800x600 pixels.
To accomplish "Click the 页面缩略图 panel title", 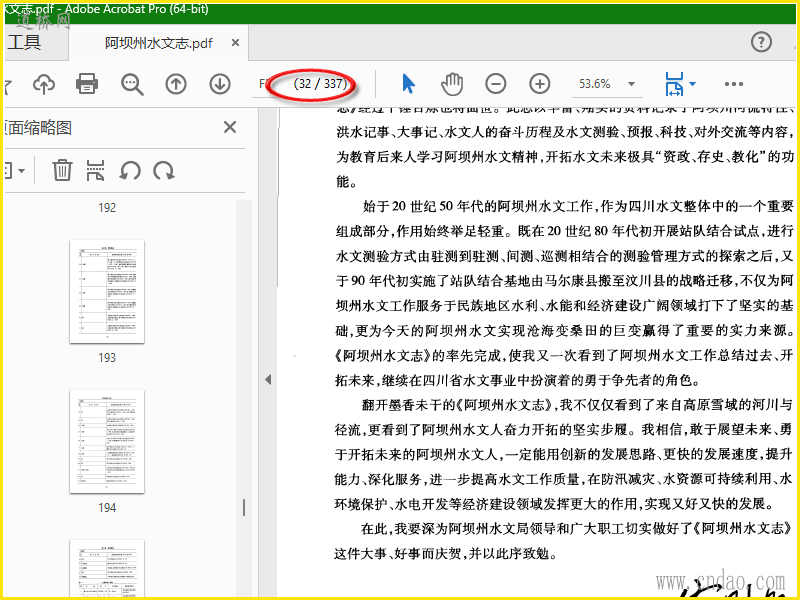I will coord(38,128).
